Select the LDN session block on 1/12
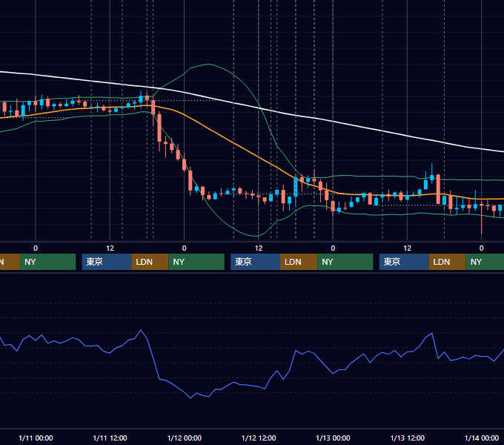Screen dimensions: 504x445 (x=299, y=262)
